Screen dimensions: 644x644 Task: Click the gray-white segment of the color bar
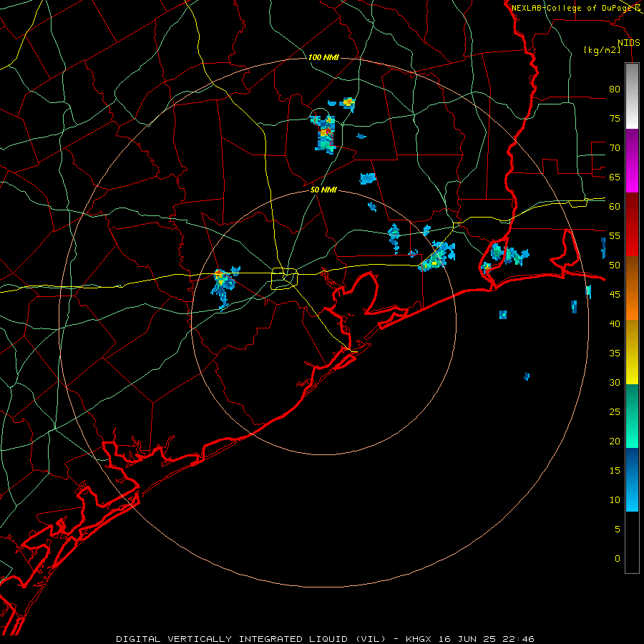(x=632, y=96)
